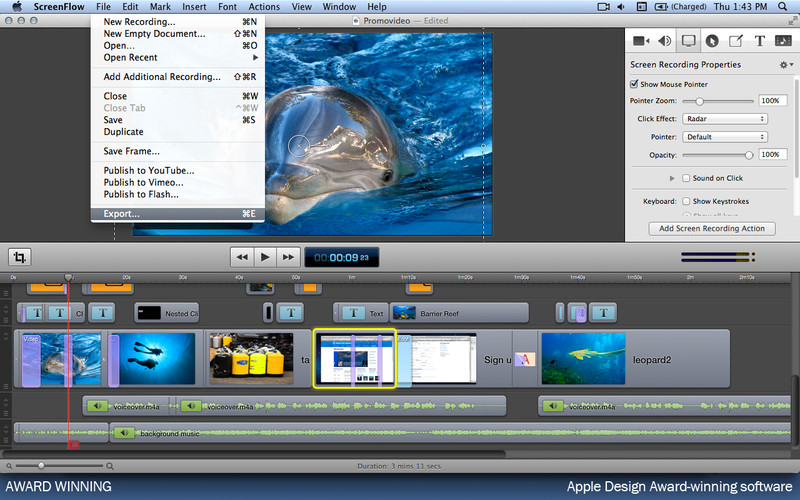Choose Export... from the File menu

pos(123,214)
